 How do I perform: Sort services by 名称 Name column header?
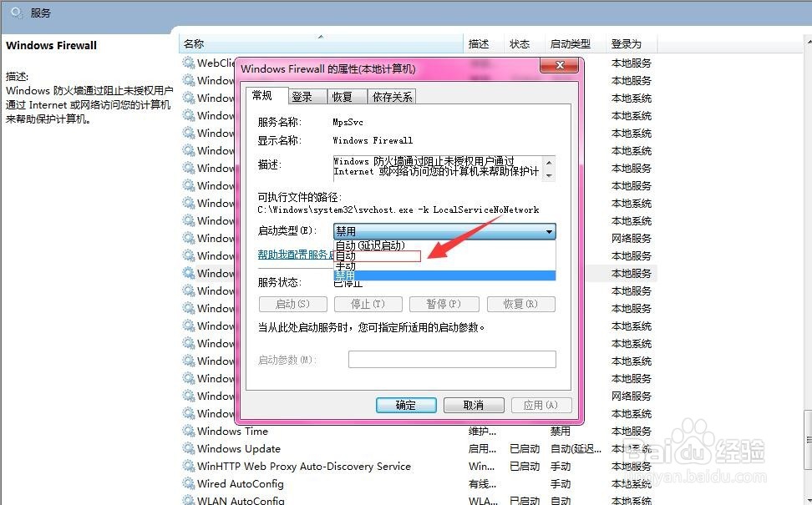click(321, 44)
